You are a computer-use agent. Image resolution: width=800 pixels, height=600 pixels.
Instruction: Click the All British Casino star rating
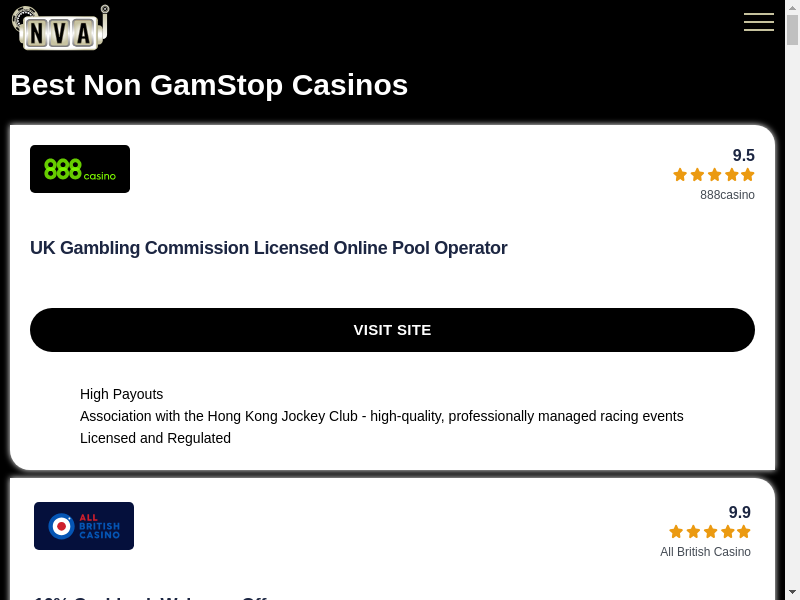coord(710,532)
